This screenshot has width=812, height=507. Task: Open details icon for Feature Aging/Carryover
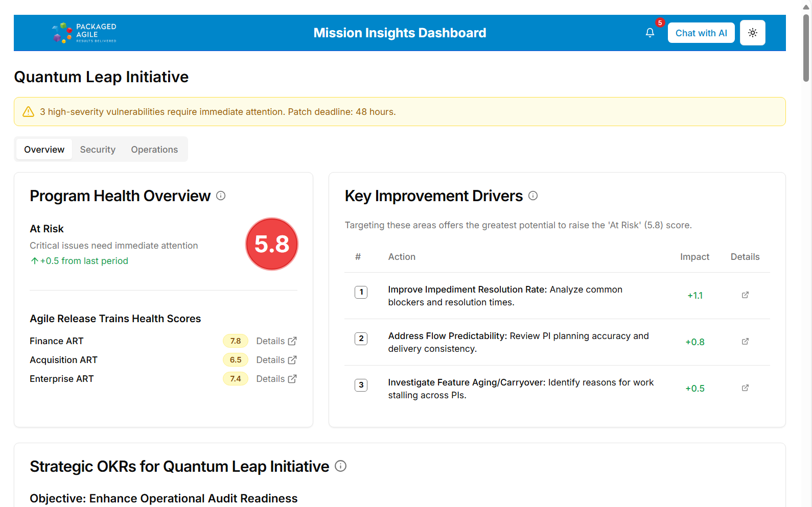(745, 388)
